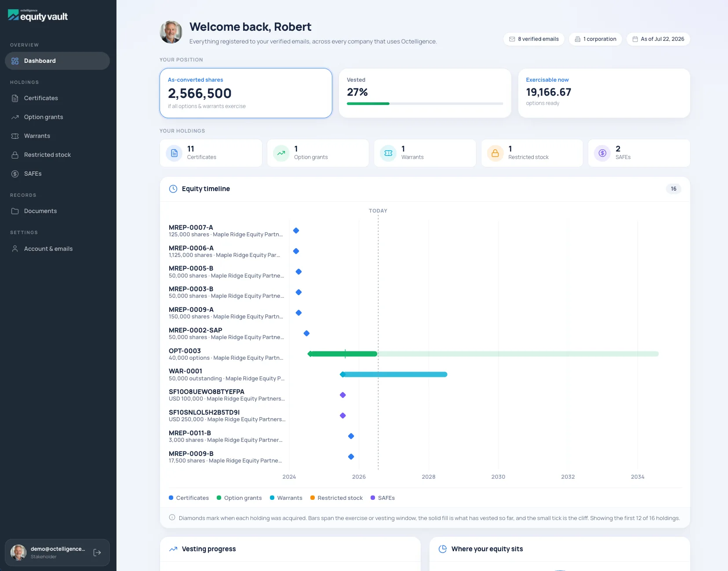Click the Option grants trend icon in holdings

[281, 153]
